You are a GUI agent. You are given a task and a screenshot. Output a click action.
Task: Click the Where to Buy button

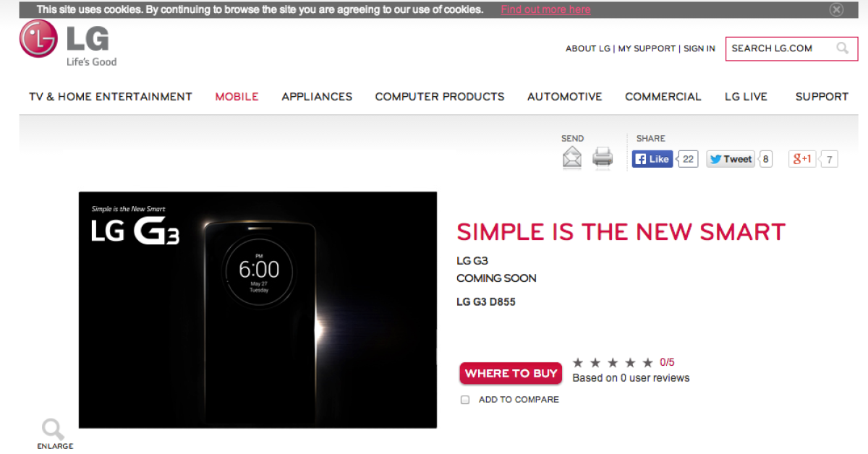(511, 373)
